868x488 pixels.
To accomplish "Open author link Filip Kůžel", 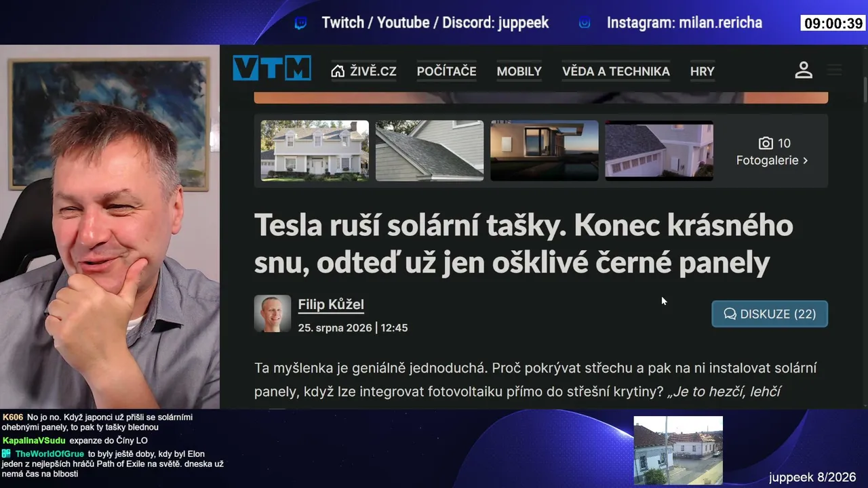I will tap(331, 304).
